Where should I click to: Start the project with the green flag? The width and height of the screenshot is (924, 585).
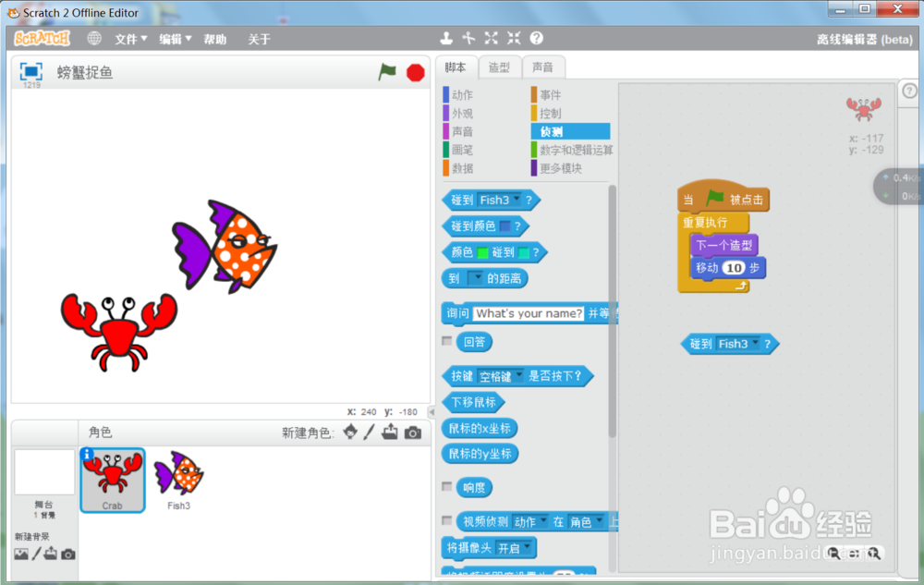tap(388, 72)
